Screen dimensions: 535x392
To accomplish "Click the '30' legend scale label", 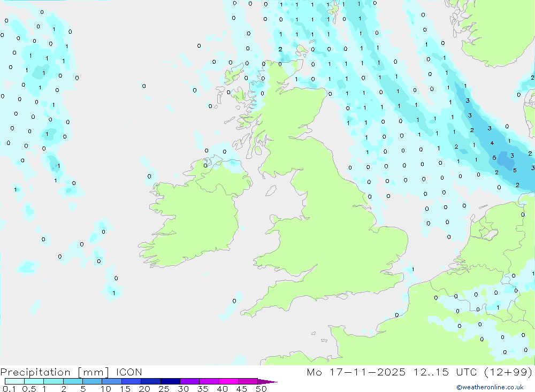I will 183,389.
